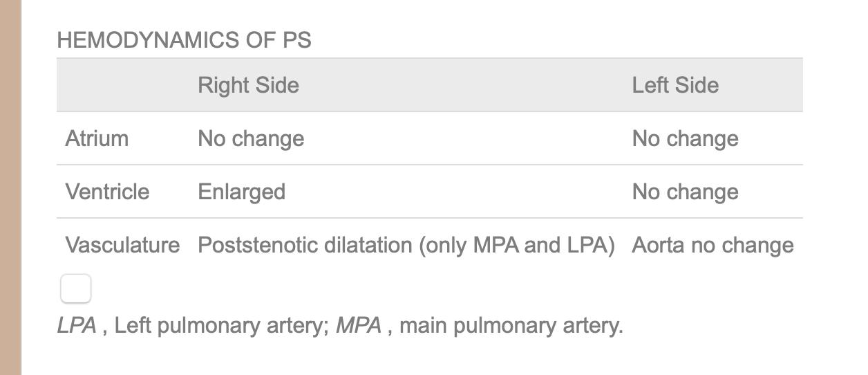Select the Ventricle row label

pos(107,192)
